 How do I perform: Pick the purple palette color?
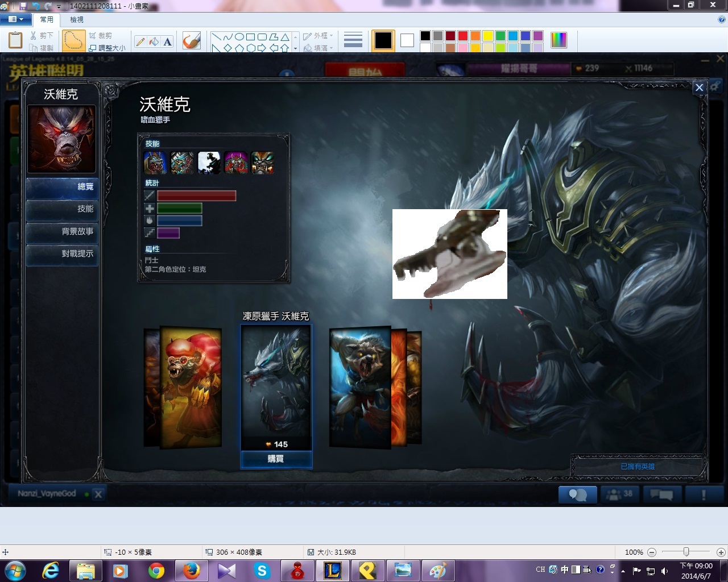[538, 36]
